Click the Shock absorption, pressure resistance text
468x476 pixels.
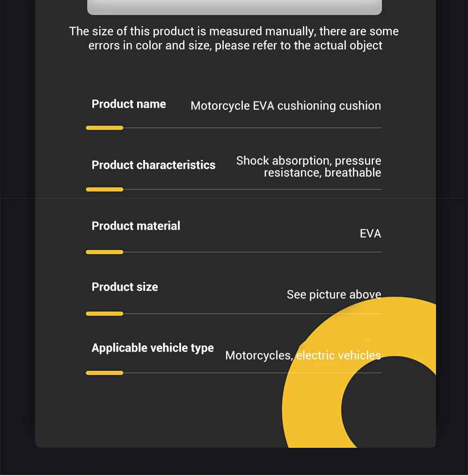[x=309, y=166]
